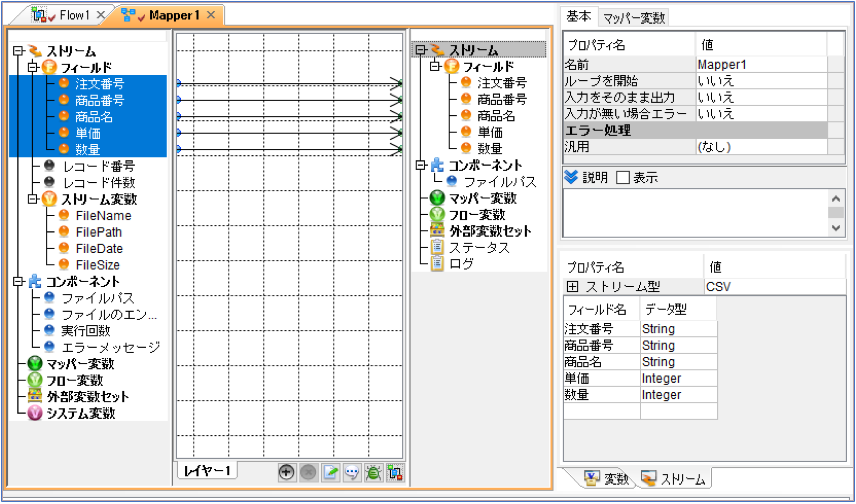
Task: Click the レコード番号 gray ball icon
Action: click(49, 166)
